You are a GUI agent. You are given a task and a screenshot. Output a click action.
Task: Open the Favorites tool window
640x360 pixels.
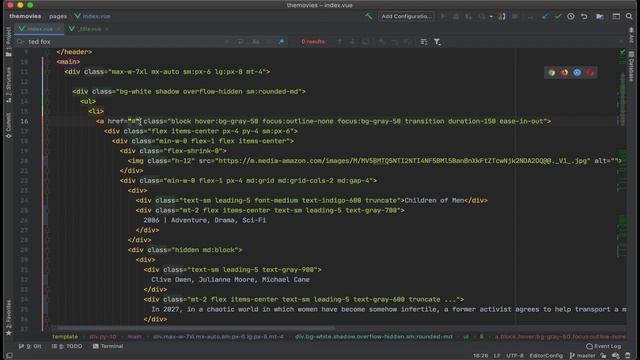pyautogui.click(x=9, y=318)
